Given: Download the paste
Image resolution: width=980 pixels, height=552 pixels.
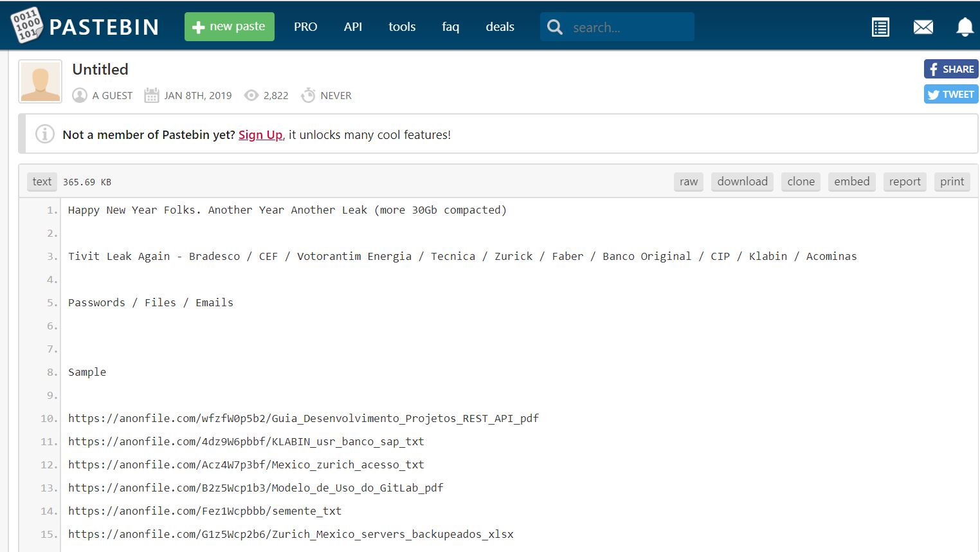Looking at the screenshot, I should [x=742, y=181].
